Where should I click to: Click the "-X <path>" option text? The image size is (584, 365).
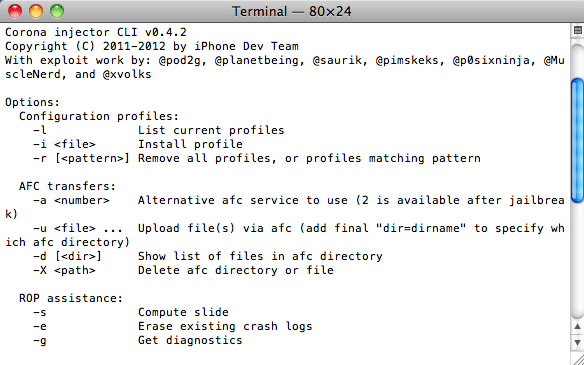pyautogui.click(x=64, y=270)
